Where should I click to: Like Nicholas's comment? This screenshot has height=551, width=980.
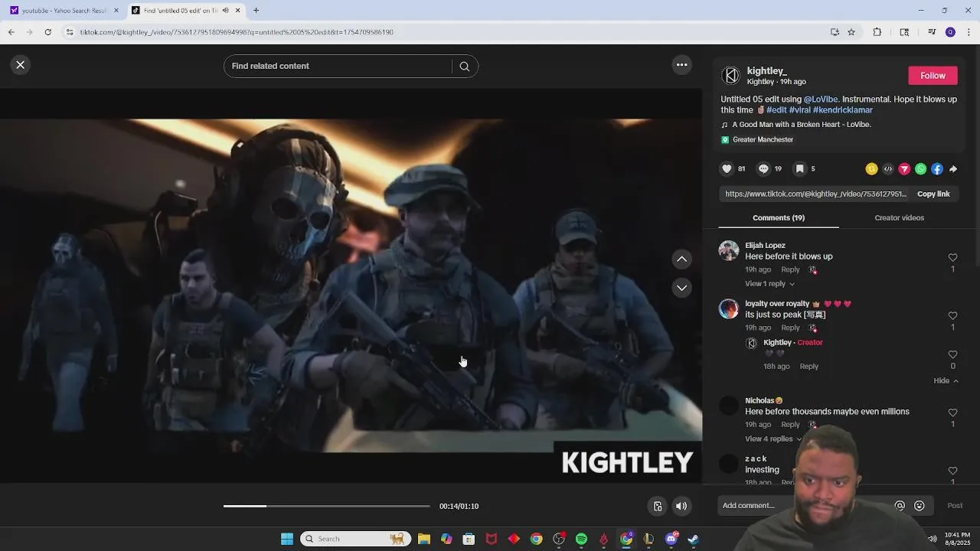pyautogui.click(x=952, y=413)
